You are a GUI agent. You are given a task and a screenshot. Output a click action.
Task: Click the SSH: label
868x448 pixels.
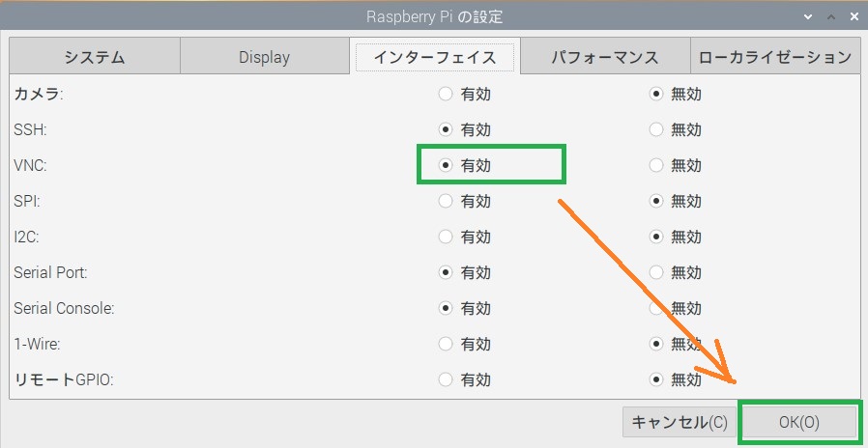click(30, 130)
